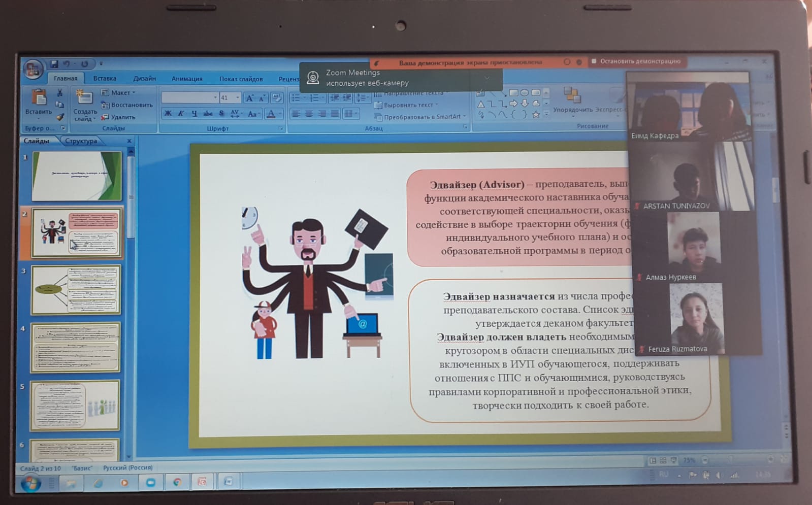
Task: Click the Save icon in quick access toolbar
Action: (54, 64)
